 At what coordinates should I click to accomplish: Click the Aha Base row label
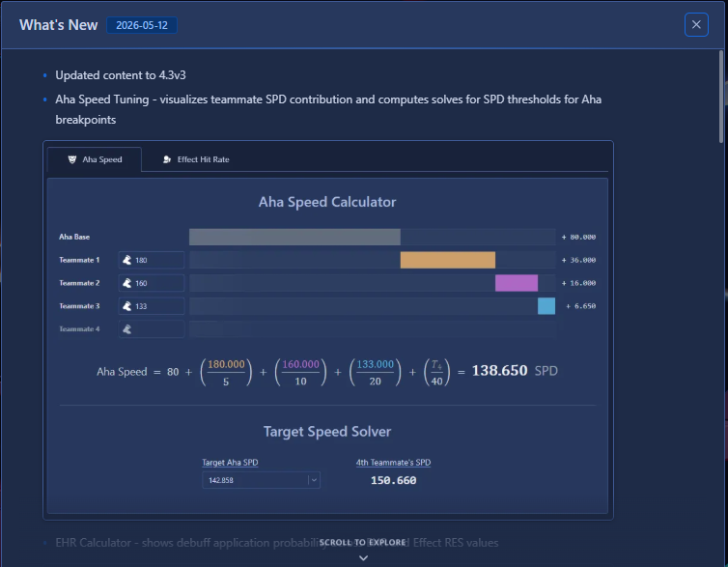[74, 237]
